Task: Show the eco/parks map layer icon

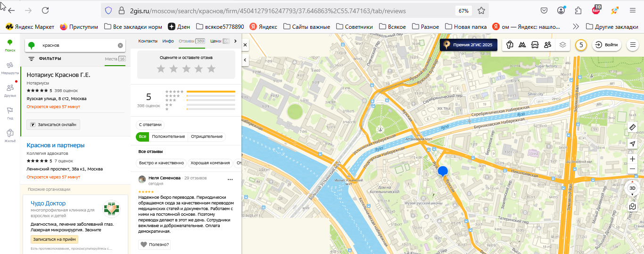Action: pyautogui.click(x=510, y=45)
